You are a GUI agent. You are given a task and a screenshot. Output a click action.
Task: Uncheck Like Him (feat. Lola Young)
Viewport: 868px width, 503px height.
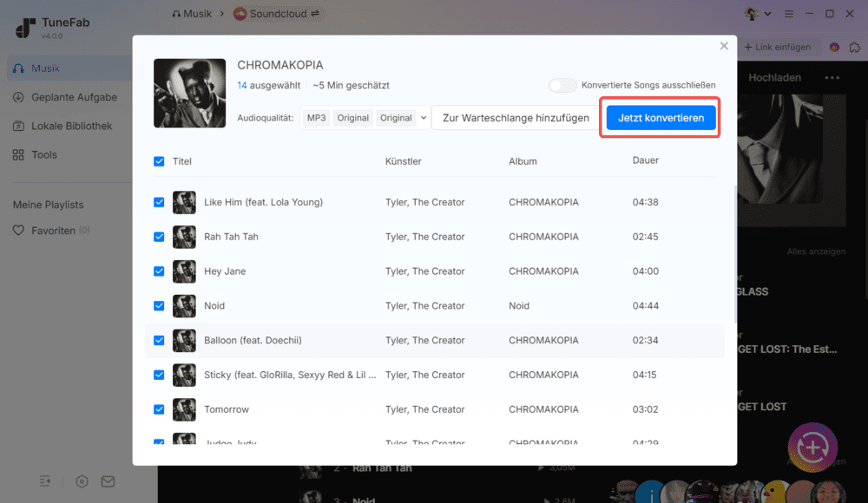click(x=159, y=202)
